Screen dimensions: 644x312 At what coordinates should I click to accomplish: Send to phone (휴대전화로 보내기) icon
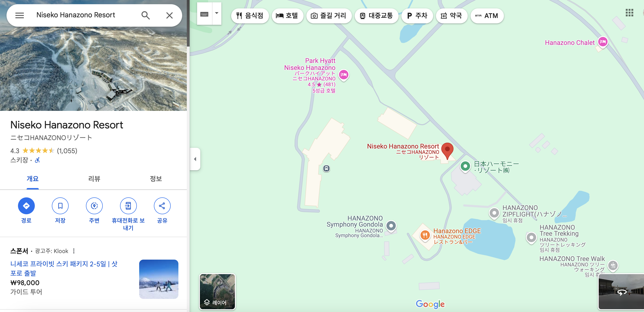coord(128,206)
